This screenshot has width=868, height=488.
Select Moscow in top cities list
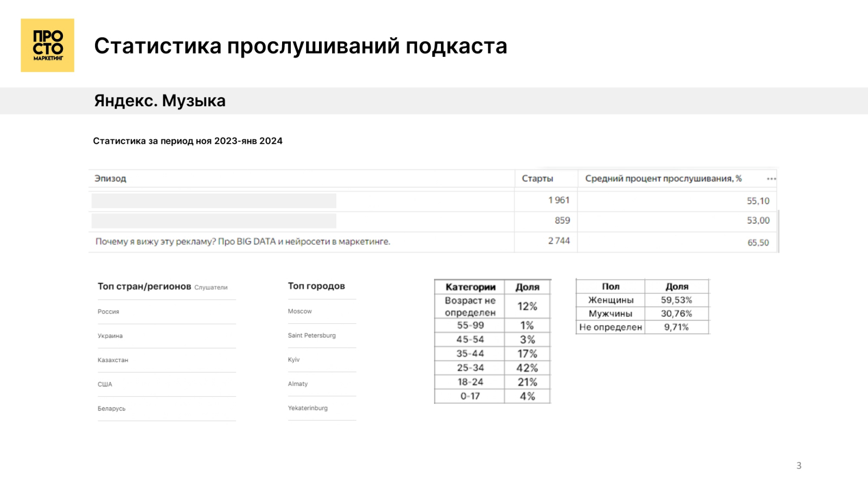point(300,311)
